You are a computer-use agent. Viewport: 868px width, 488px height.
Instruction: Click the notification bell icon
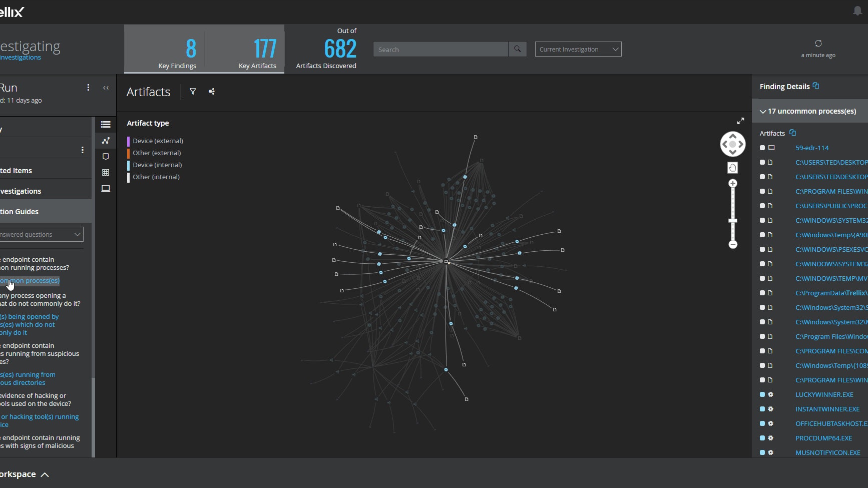[857, 11]
